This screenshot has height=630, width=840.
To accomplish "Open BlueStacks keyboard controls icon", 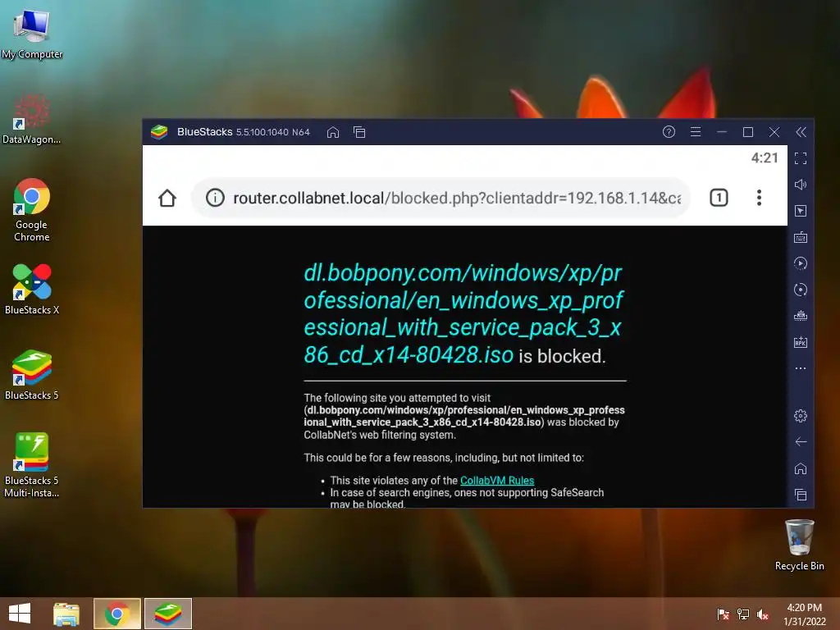I will (x=801, y=237).
